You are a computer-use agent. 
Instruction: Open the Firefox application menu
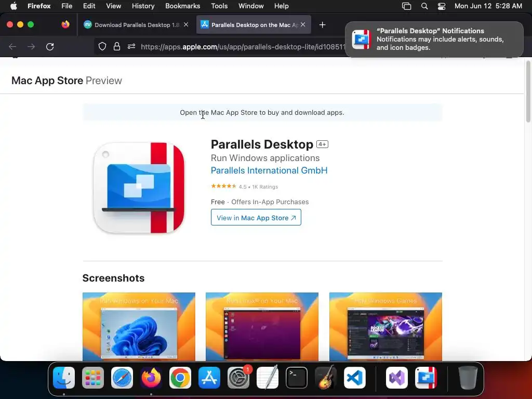(39, 6)
